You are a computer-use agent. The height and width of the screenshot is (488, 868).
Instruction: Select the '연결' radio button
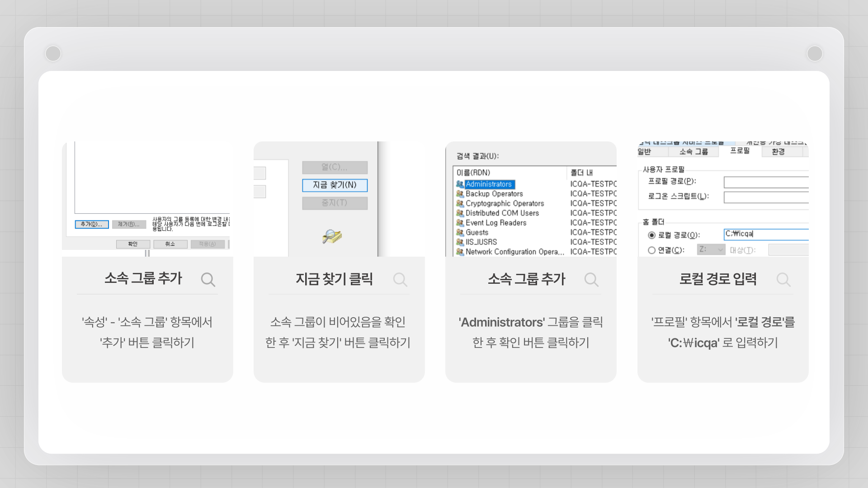coord(651,250)
